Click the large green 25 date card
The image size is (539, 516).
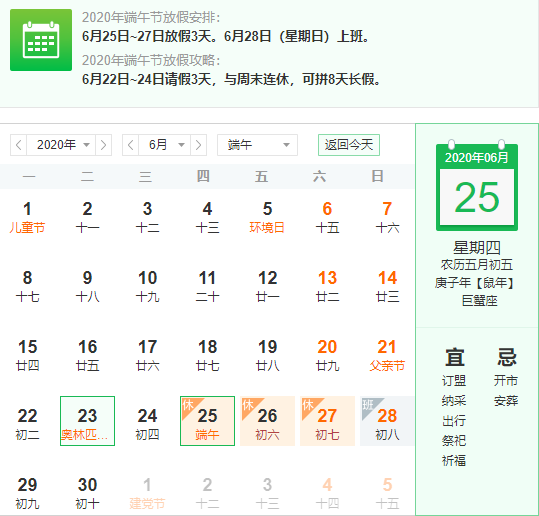coord(477,187)
